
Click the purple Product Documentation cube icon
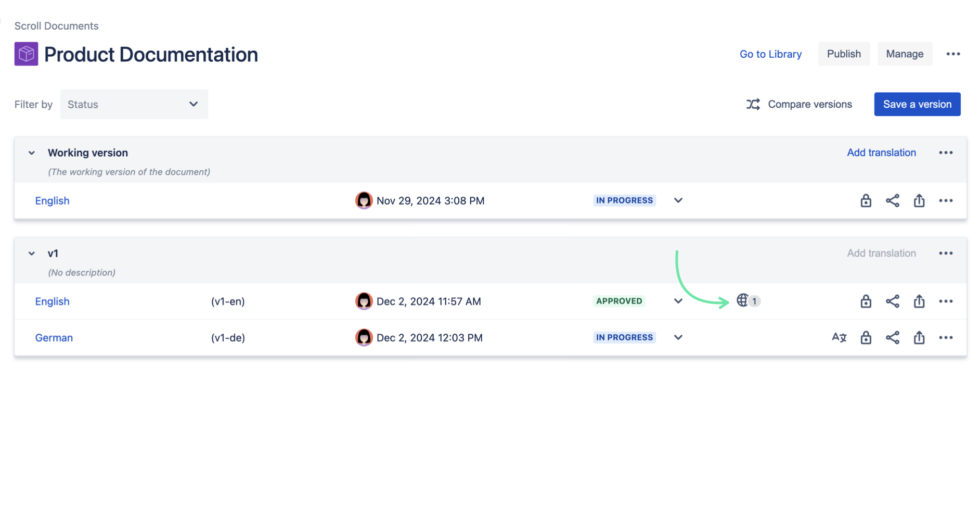(x=26, y=54)
